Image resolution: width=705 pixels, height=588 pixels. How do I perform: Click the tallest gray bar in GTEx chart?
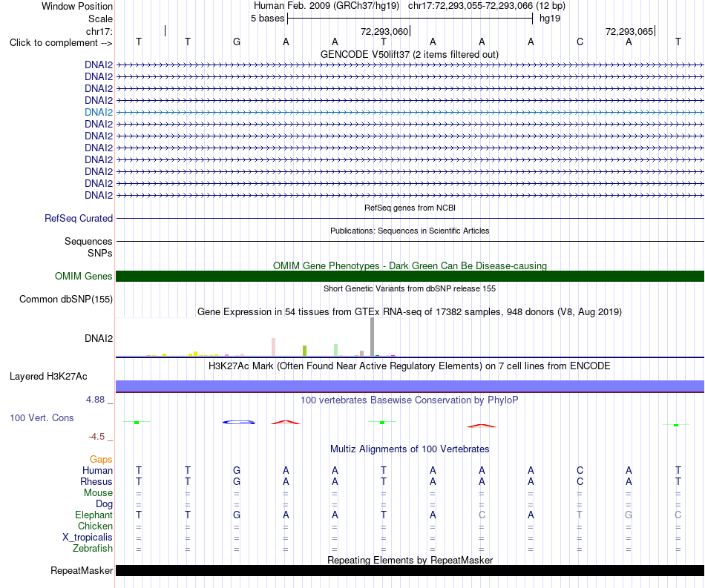click(372, 337)
